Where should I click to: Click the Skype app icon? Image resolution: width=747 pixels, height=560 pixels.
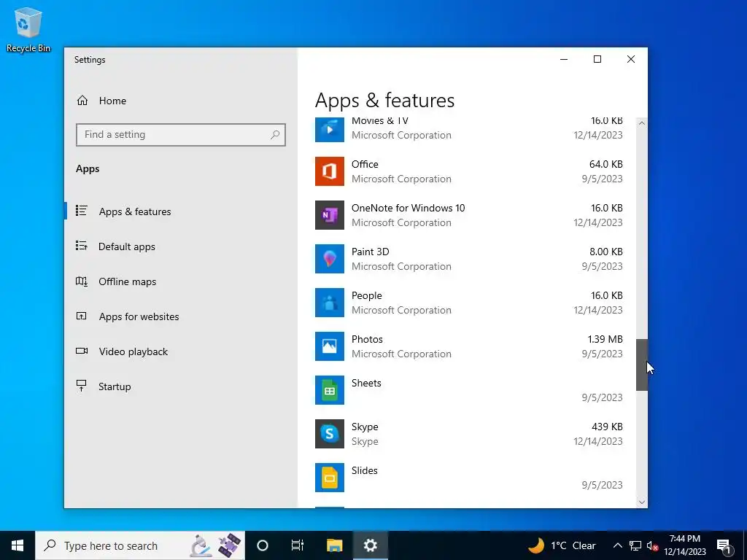tap(329, 434)
